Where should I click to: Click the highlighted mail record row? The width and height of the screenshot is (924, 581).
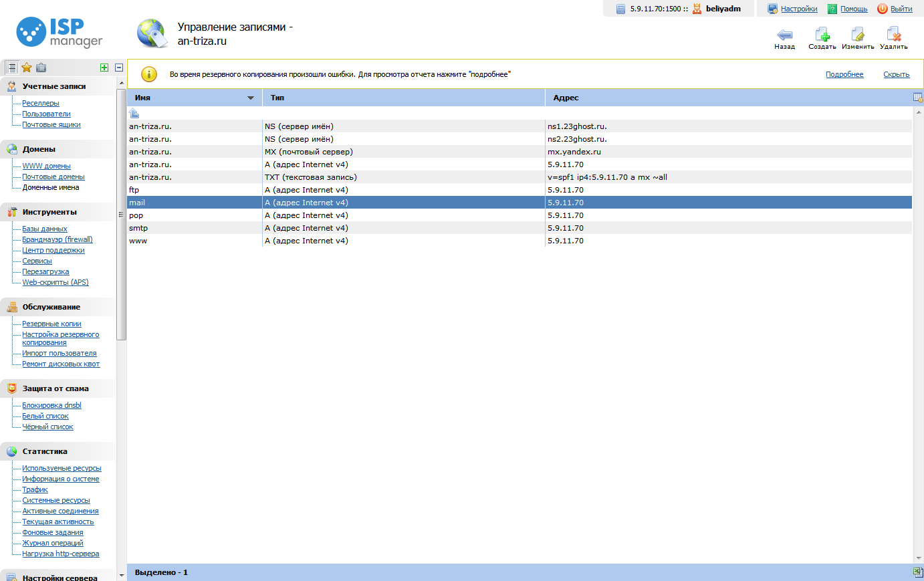[x=519, y=203]
